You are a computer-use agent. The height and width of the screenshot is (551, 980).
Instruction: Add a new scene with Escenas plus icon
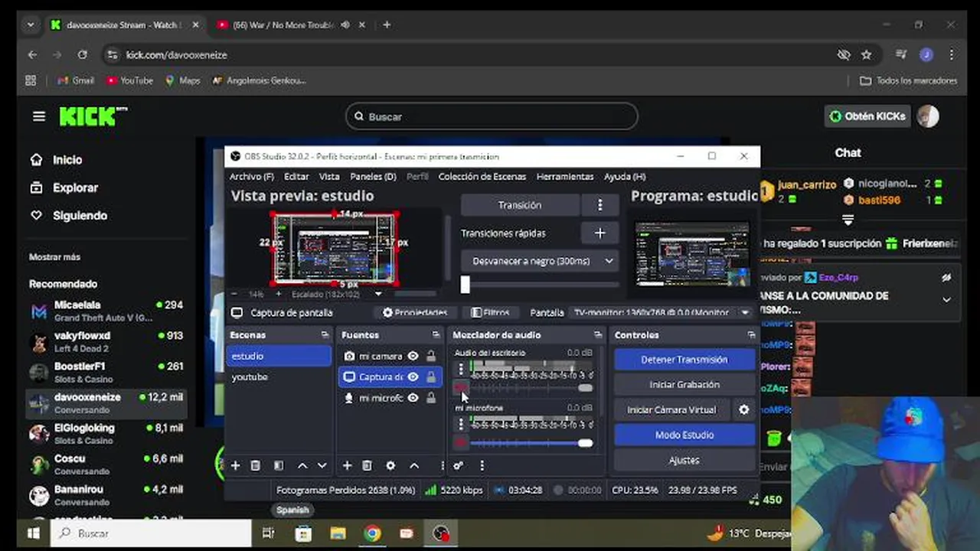236,465
